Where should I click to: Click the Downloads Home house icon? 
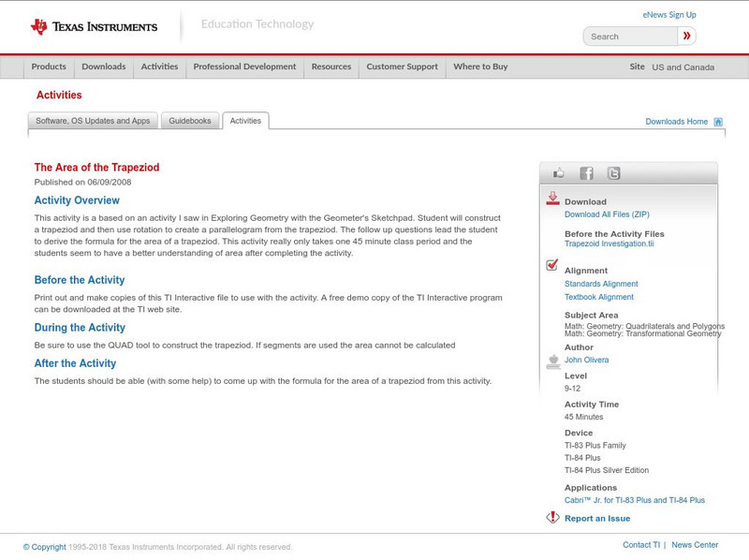718,121
